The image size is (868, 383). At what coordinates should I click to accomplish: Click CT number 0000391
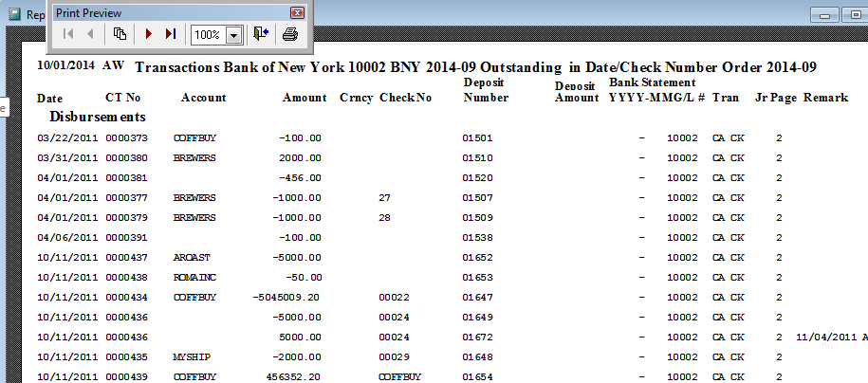(x=127, y=237)
